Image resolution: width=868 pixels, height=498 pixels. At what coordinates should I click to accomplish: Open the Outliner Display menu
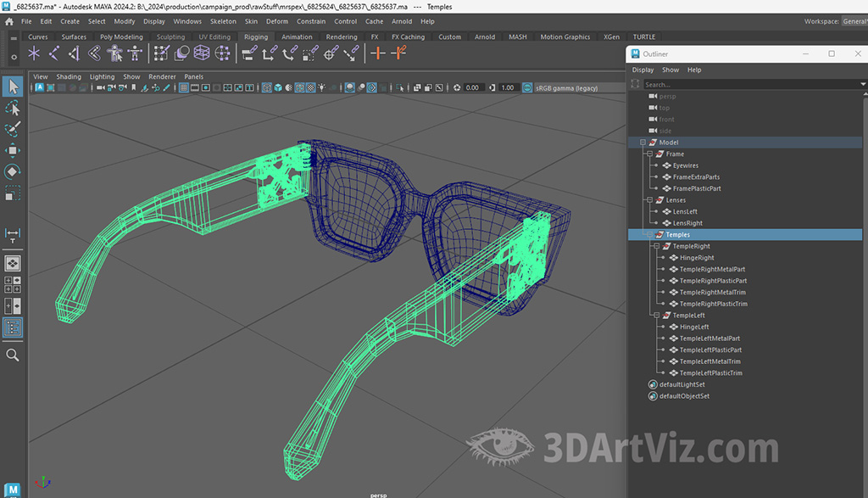(643, 70)
